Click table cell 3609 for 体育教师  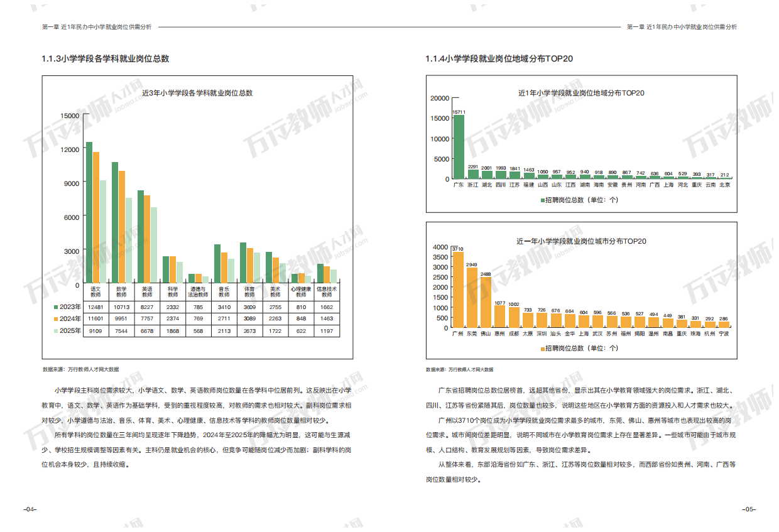(x=249, y=307)
